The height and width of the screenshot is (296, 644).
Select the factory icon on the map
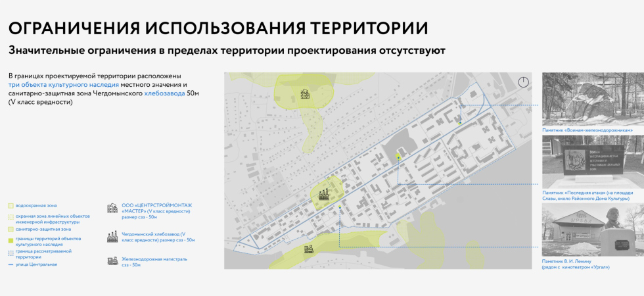[x=323, y=194]
